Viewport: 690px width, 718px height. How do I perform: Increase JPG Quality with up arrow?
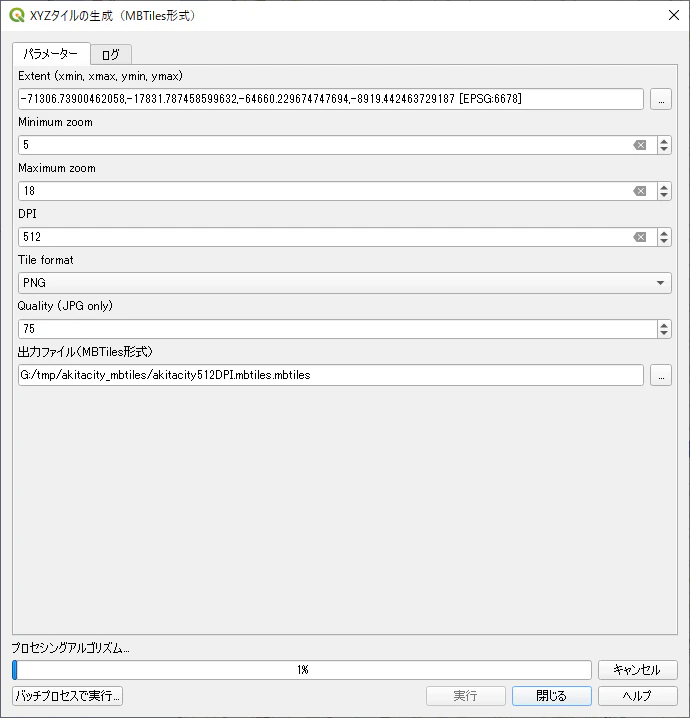[x=664, y=324]
